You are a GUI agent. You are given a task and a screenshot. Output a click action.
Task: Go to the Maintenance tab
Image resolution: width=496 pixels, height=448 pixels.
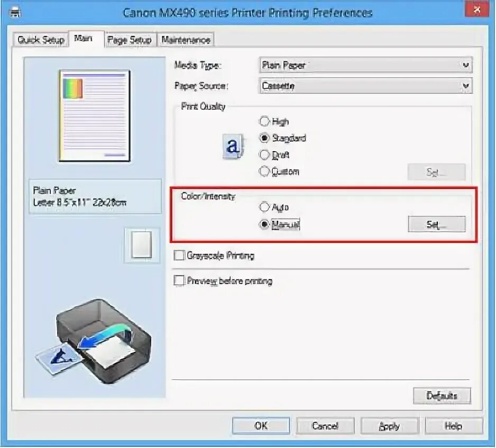coord(186,40)
